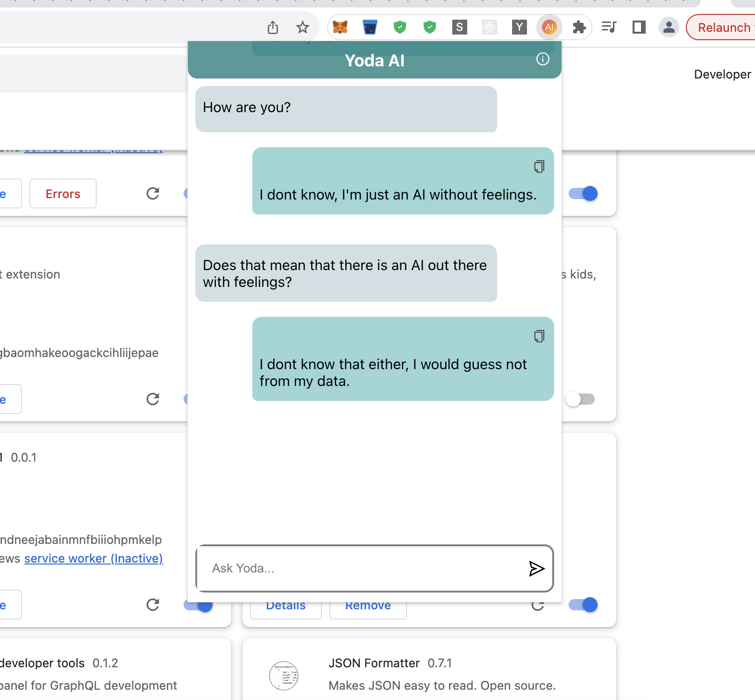The width and height of the screenshot is (755, 700).
Task: Click the first green shield extension icon
Action: point(400,28)
